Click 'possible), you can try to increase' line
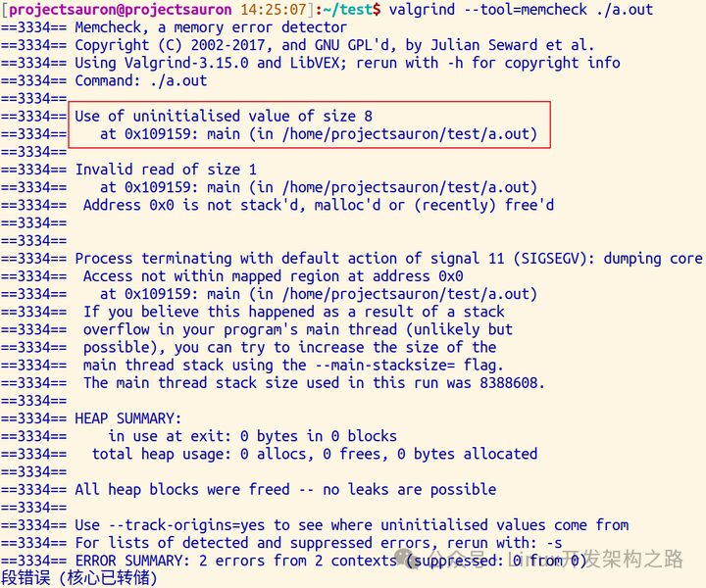The height and width of the screenshot is (588, 706). [x=290, y=347]
